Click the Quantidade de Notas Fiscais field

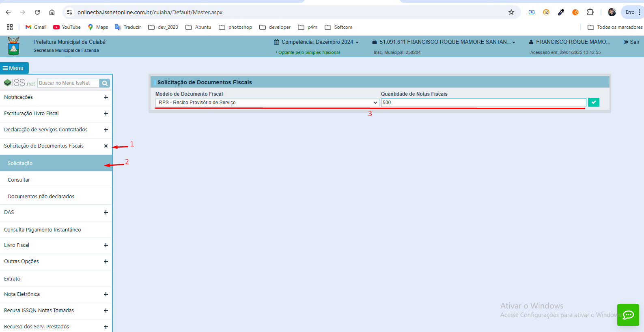pyautogui.click(x=483, y=103)
